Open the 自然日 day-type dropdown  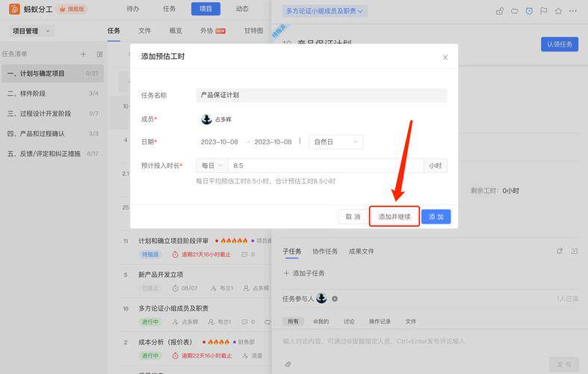pyautogui.click(x=335, y=142)
